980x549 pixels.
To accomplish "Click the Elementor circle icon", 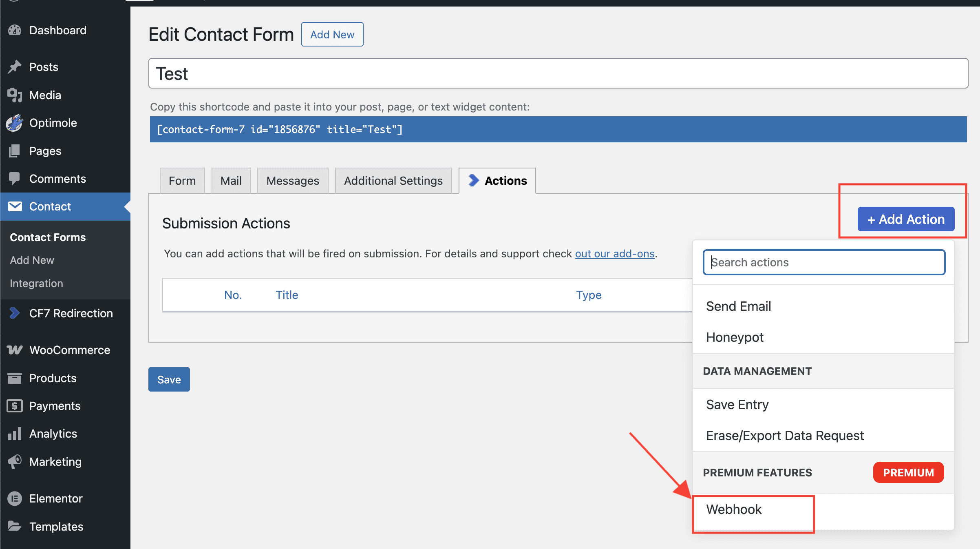I will pyautogui.click(x=15, y=498).
